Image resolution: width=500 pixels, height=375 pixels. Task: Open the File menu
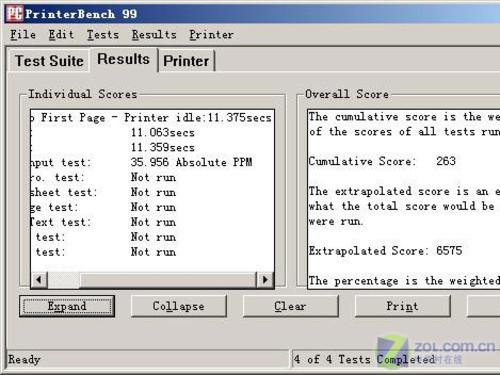pos(23,35)
